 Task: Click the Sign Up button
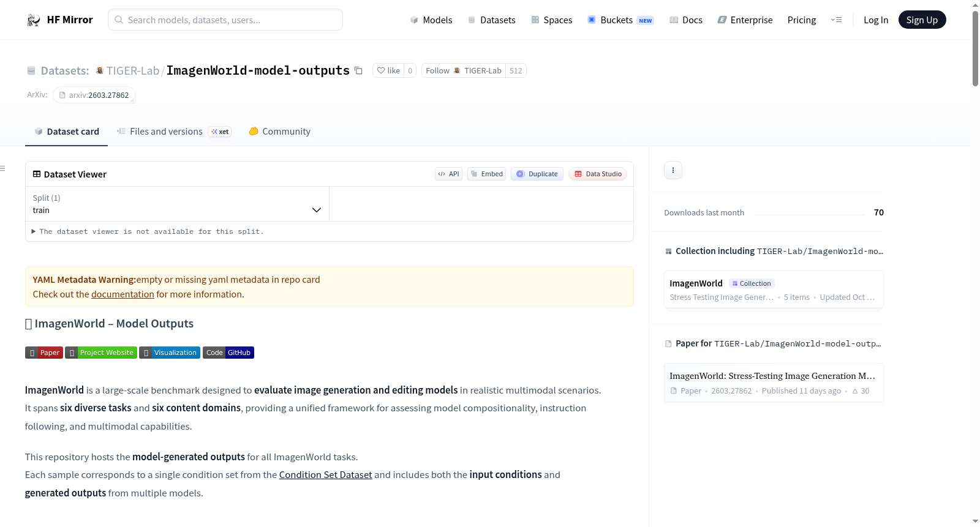(x=922, y=20)
